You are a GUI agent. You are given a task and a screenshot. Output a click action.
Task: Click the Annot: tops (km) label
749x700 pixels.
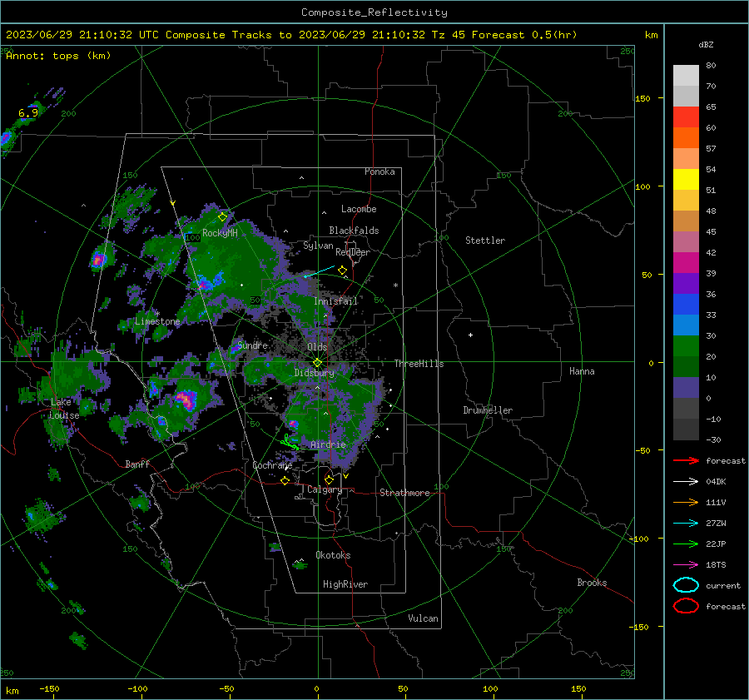[x=58, y=56]
